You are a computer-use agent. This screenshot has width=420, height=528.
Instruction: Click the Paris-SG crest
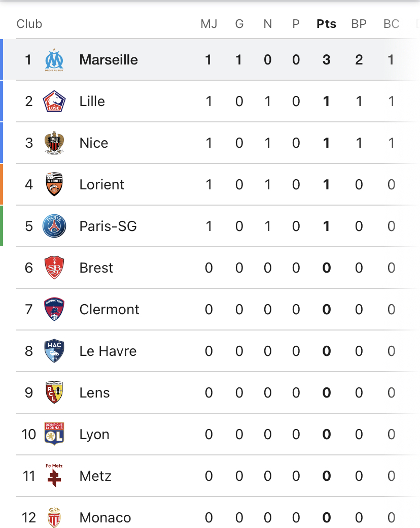pos(54,226)
